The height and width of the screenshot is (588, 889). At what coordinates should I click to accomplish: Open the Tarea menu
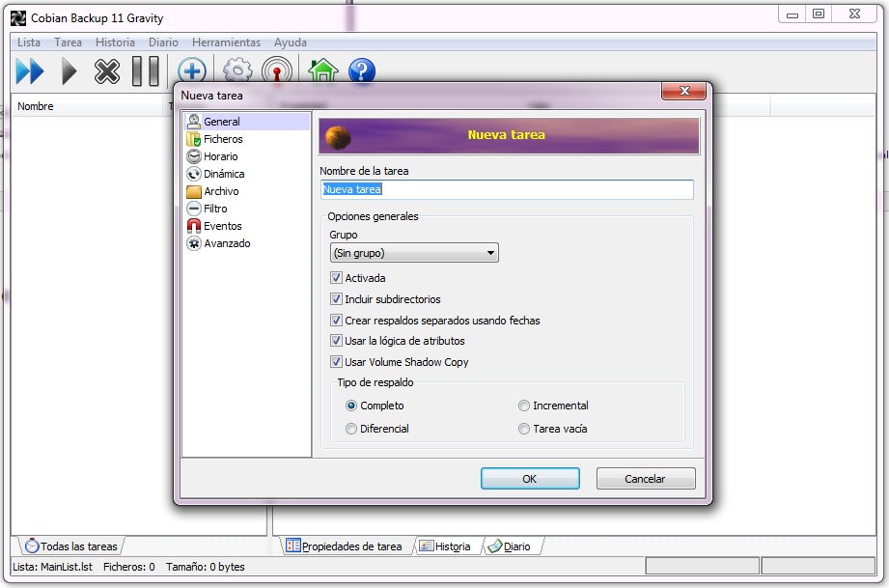click(68, 42)
